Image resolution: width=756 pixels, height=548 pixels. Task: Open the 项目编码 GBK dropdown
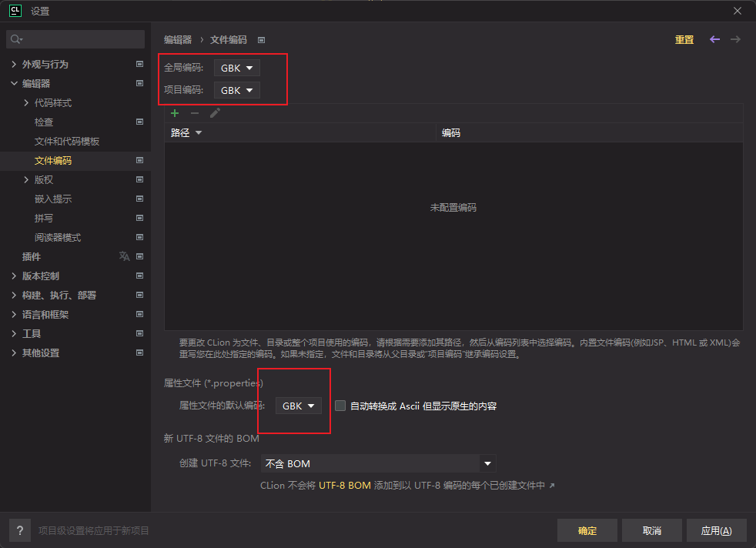[237, 90]
